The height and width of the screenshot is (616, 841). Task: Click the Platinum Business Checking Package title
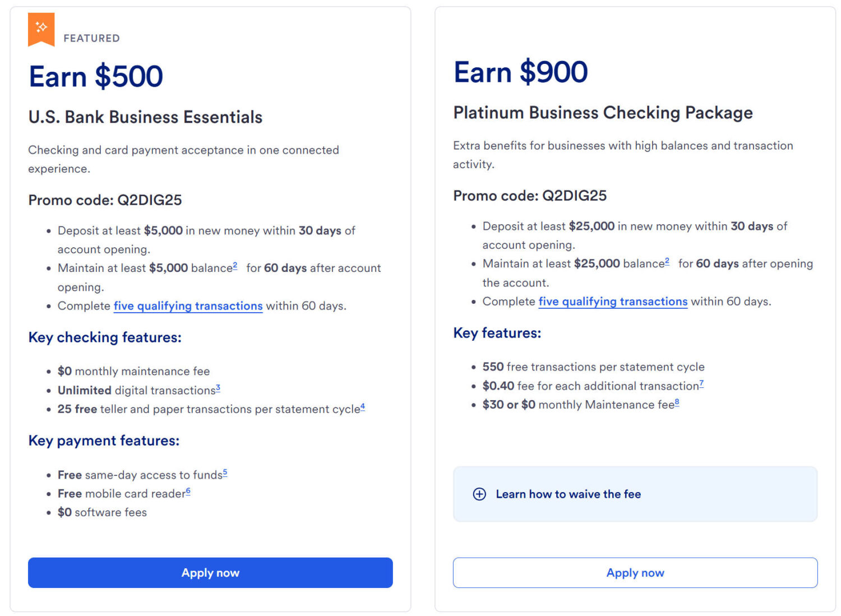click(x=603, y=113)
